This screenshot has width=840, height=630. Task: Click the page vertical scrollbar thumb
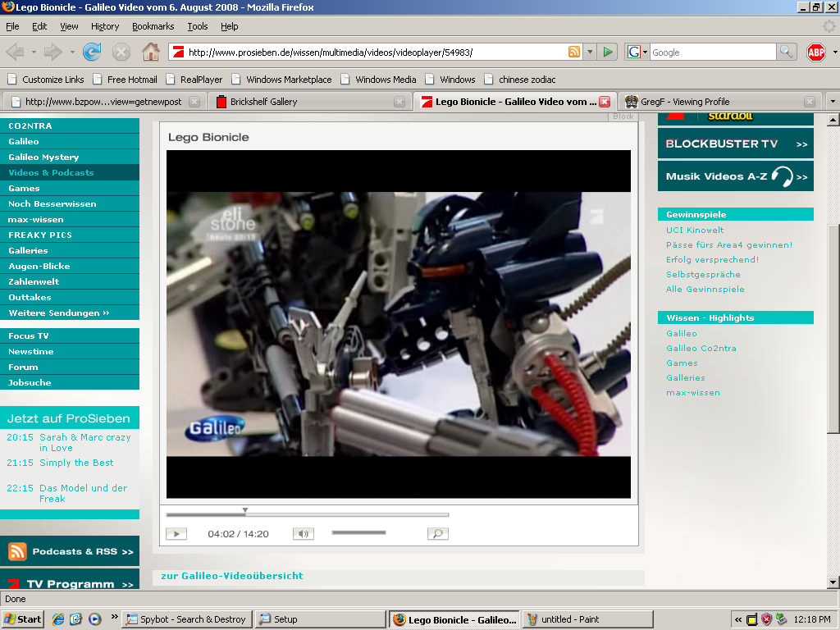pos(833,329)
